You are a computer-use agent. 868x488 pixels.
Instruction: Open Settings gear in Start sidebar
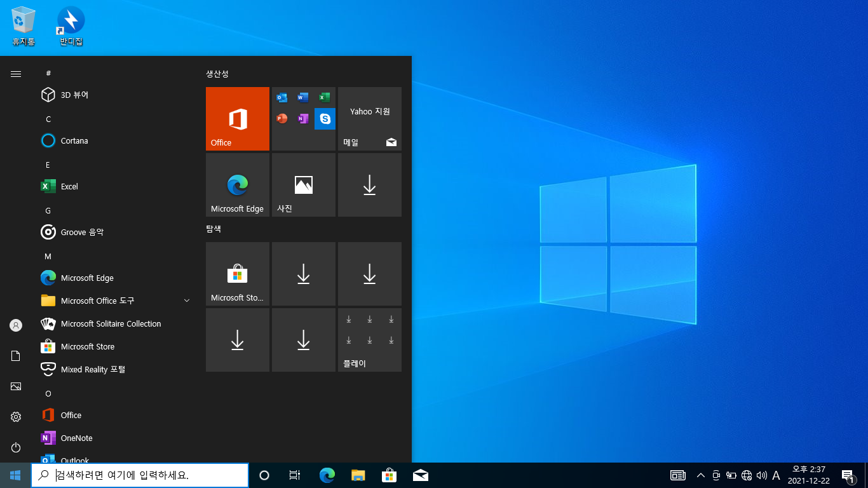click(16, 417)
